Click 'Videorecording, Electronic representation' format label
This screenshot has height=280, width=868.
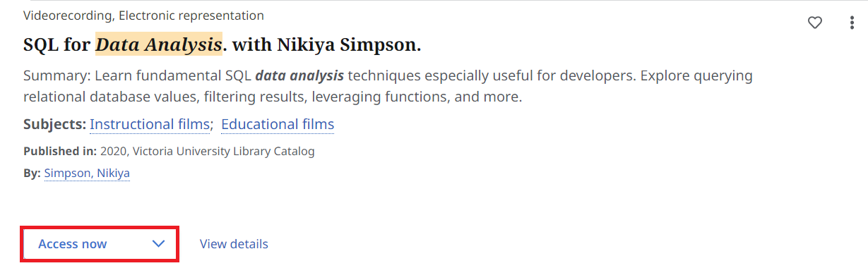point(143,15)
